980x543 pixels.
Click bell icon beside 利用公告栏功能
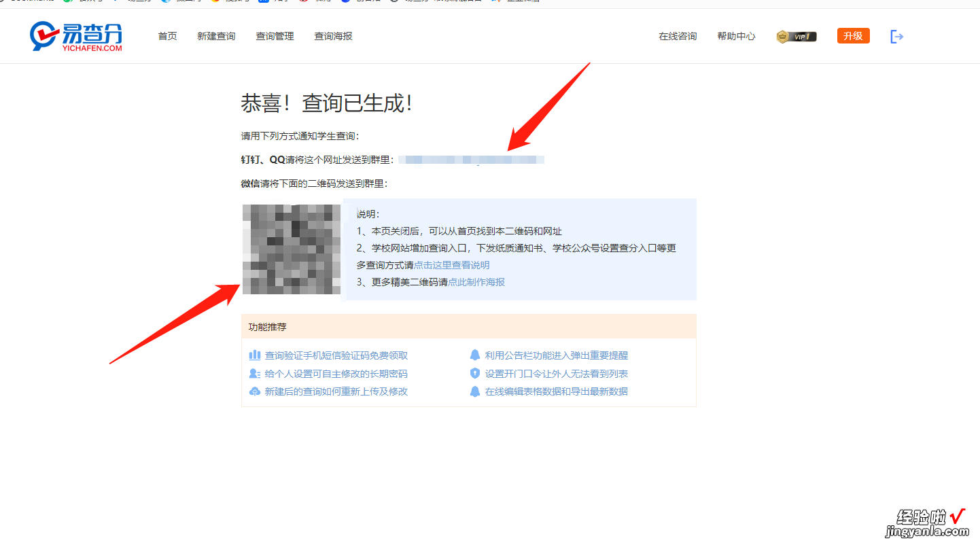475,355
